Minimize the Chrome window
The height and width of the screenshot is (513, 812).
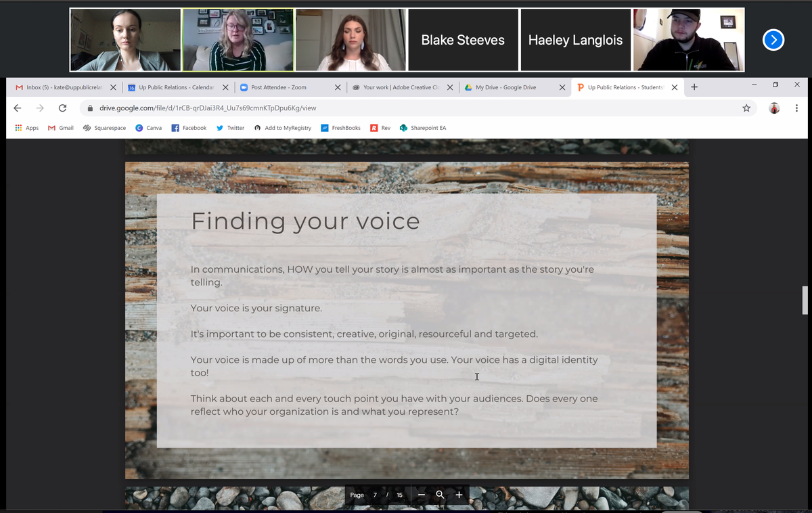pyautogui.click(x=754, y=84)
